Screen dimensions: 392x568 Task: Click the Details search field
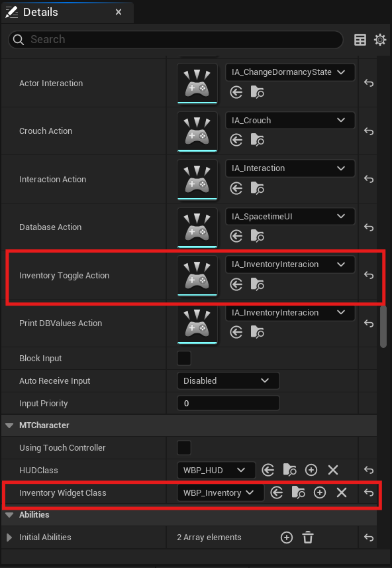pos(175,40)
